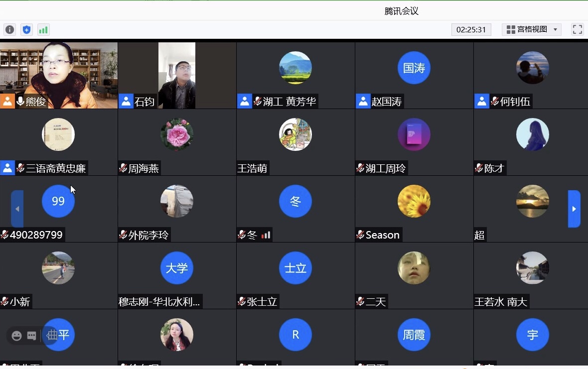
Task: Open the 宫格视图 layout dropdown
Action: click(531, 29)
